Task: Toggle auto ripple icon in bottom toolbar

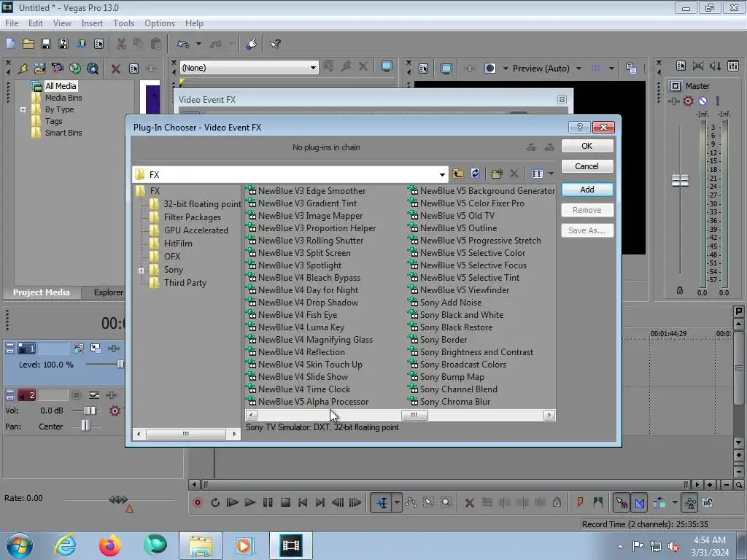Action: point(659,502)
